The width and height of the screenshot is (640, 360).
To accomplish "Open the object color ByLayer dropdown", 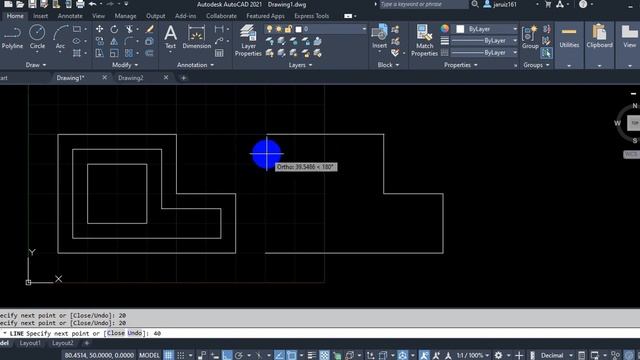I will (487, 29).
